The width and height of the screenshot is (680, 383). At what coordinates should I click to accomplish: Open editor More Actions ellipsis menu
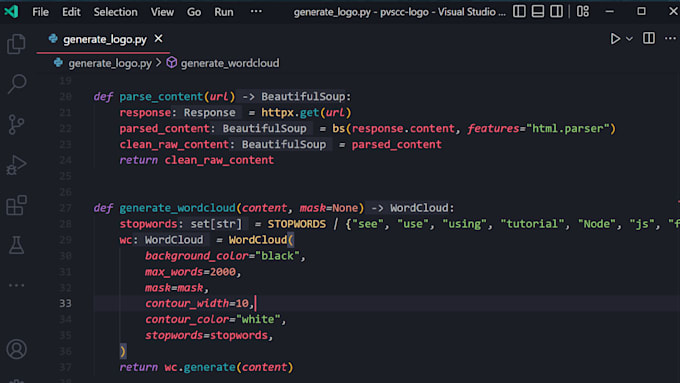pyautogui.click(x=670, y=39)
